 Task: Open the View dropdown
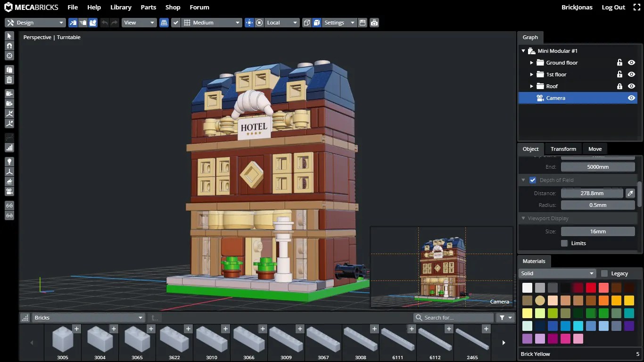click(139, 23)
